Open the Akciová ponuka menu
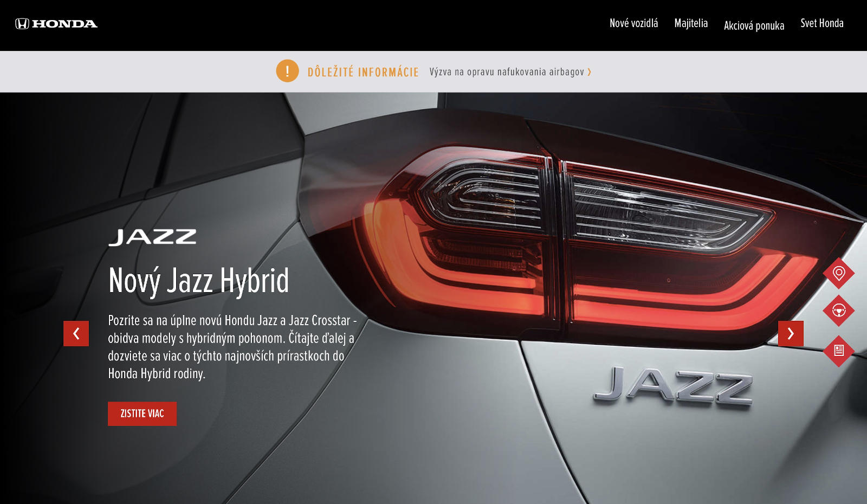This screenshot has width=867, height=504. point(754,25)
